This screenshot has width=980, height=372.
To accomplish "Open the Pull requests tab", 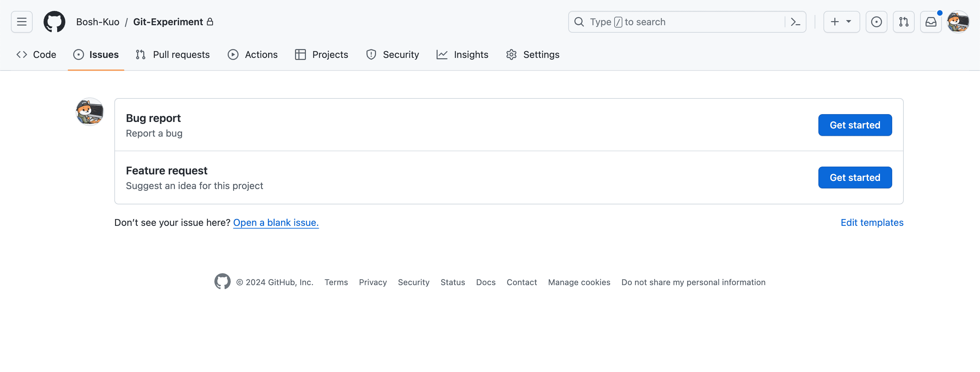I will tap(173, 55).
